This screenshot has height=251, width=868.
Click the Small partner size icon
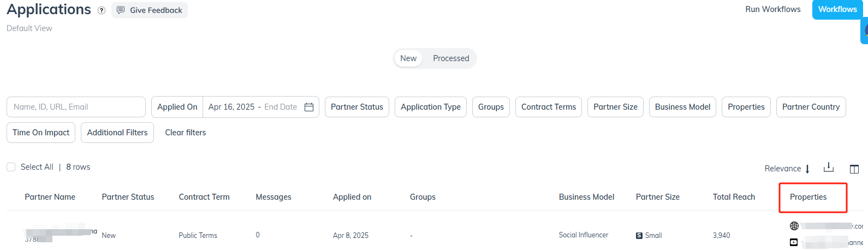coord(639,236)
